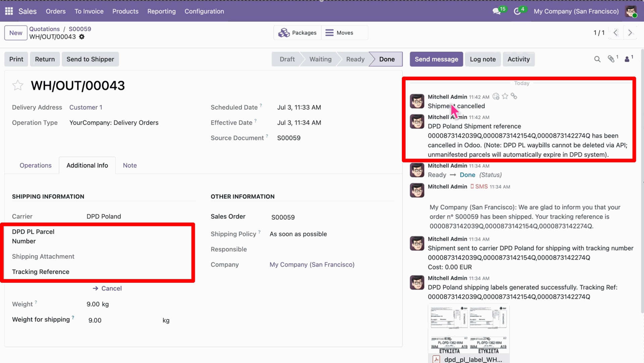Click the Sales Order S00059 value
This screenshot has width=644, height=363.
click(x=283, y=217)
